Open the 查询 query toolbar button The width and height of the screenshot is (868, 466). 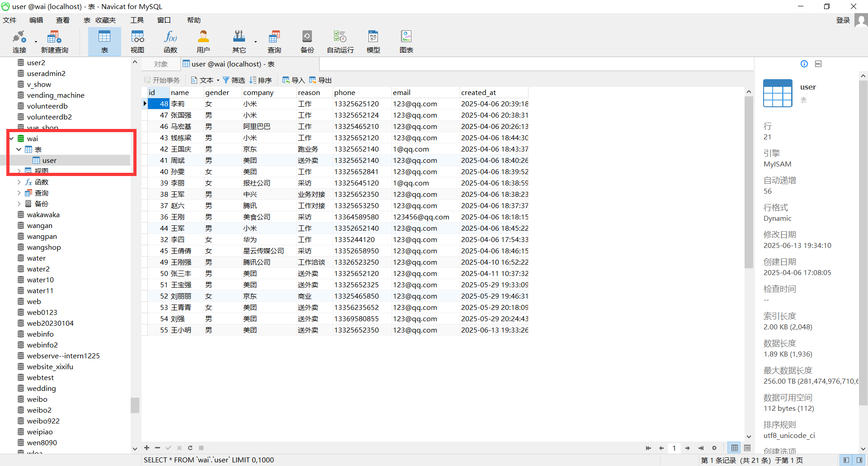pos(274,42)
